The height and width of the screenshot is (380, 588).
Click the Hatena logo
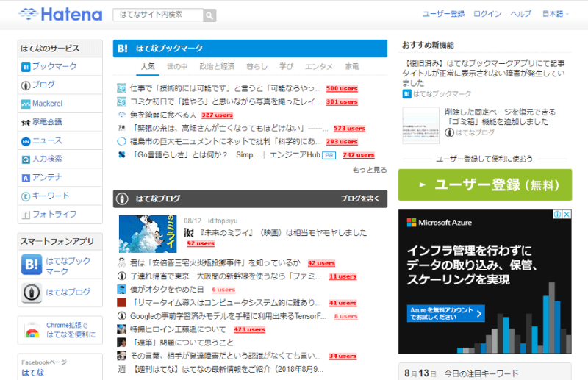tap(60, 14)
